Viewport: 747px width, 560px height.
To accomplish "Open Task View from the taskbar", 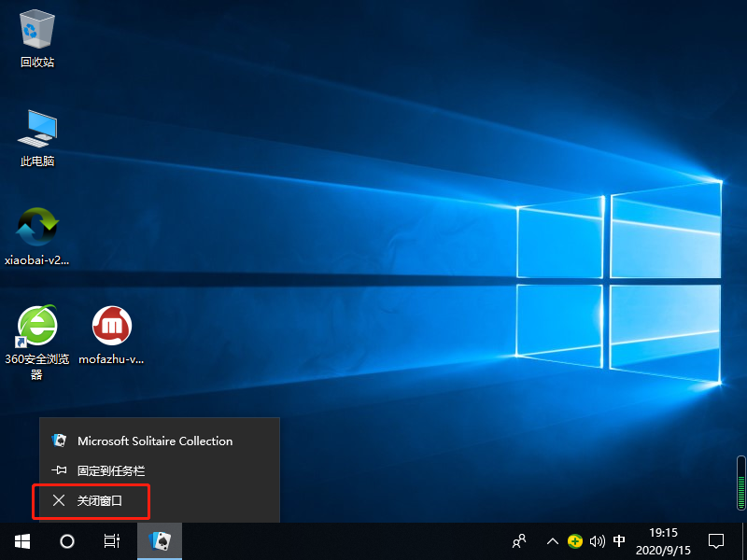I will (112, 541).
